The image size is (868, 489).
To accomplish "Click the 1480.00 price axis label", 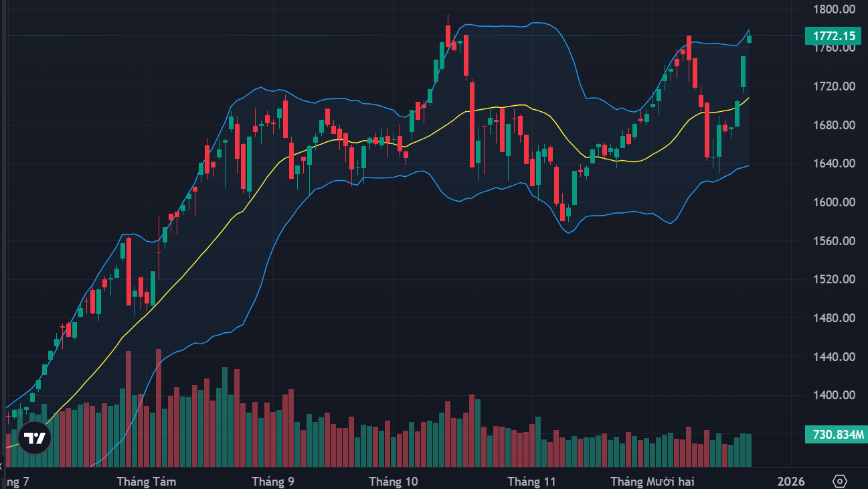I will point(833,318).
